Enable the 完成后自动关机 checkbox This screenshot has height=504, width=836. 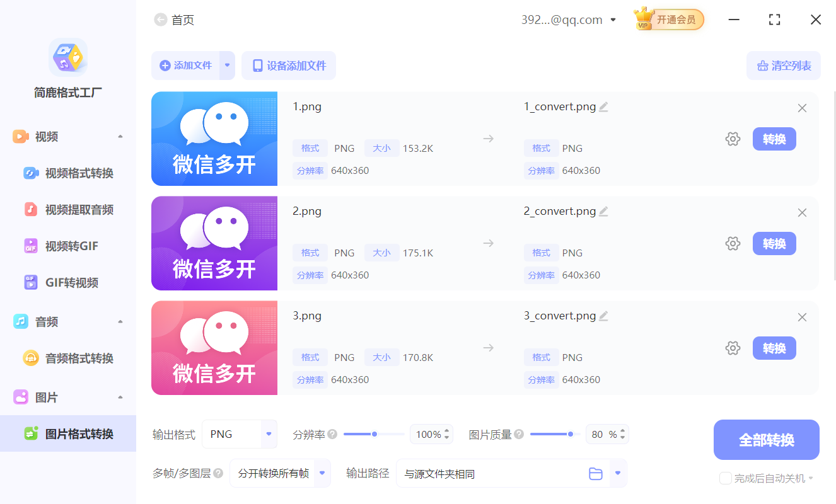pos(725,478)
